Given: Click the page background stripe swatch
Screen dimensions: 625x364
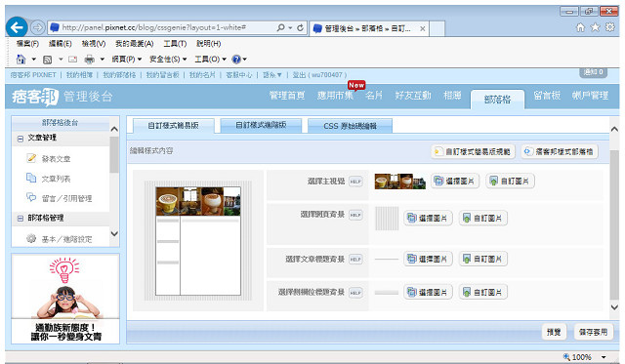Looking at the screenshot, I should (x=387, y=219).
